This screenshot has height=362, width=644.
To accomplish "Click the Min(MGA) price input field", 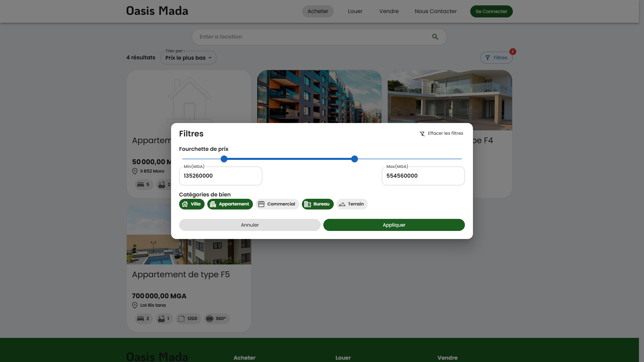I will [x=220, y=176].
